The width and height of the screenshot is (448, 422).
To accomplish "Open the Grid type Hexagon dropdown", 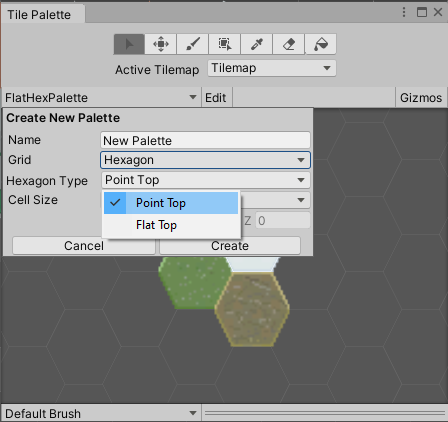I will click(x=205, y=160).
